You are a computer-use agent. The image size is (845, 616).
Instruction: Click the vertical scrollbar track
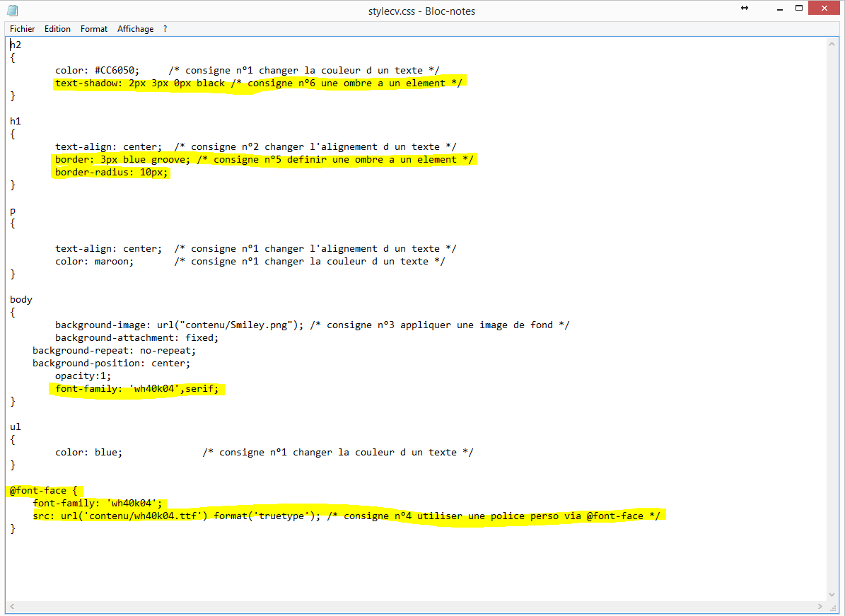tap(833, 318)
